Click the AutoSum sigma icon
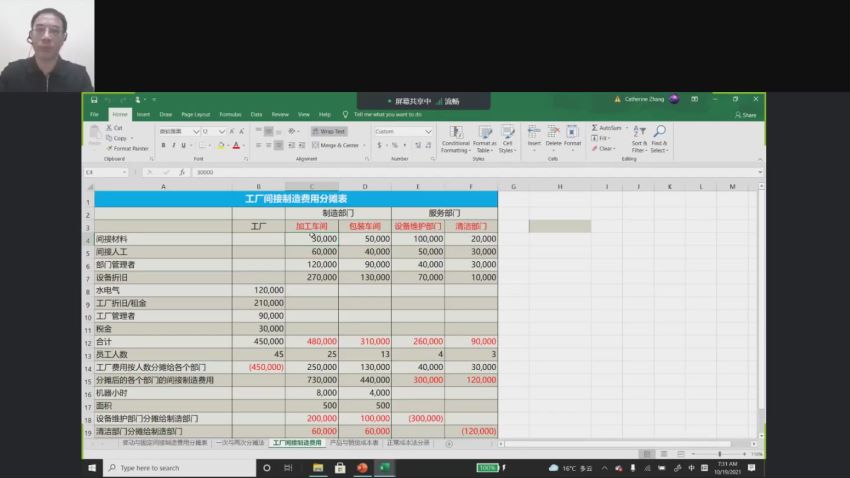Screen dimensions: 850x478 (595, 128)
